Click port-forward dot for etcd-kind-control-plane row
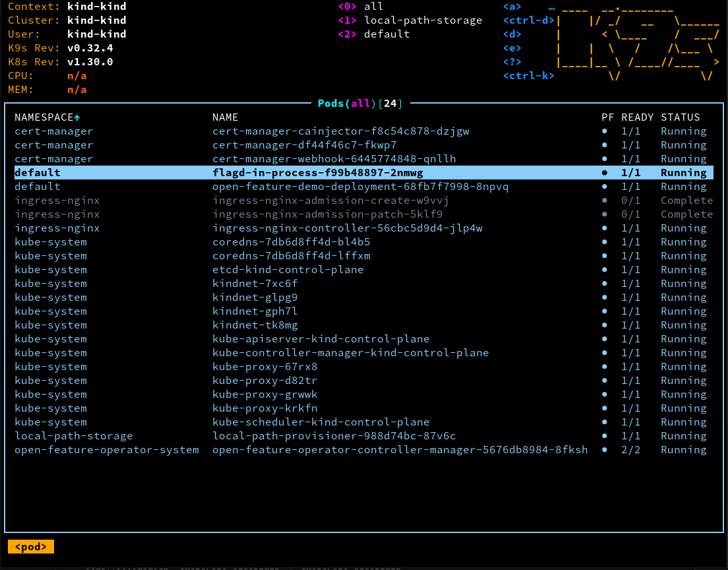 coord(605,270)
